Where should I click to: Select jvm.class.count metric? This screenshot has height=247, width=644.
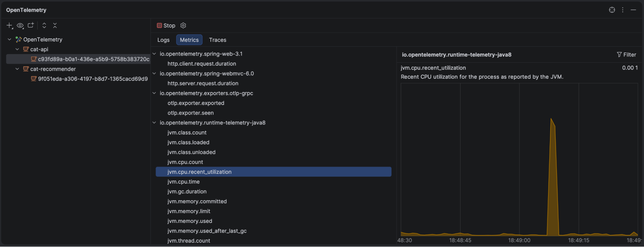pos(187,133)
